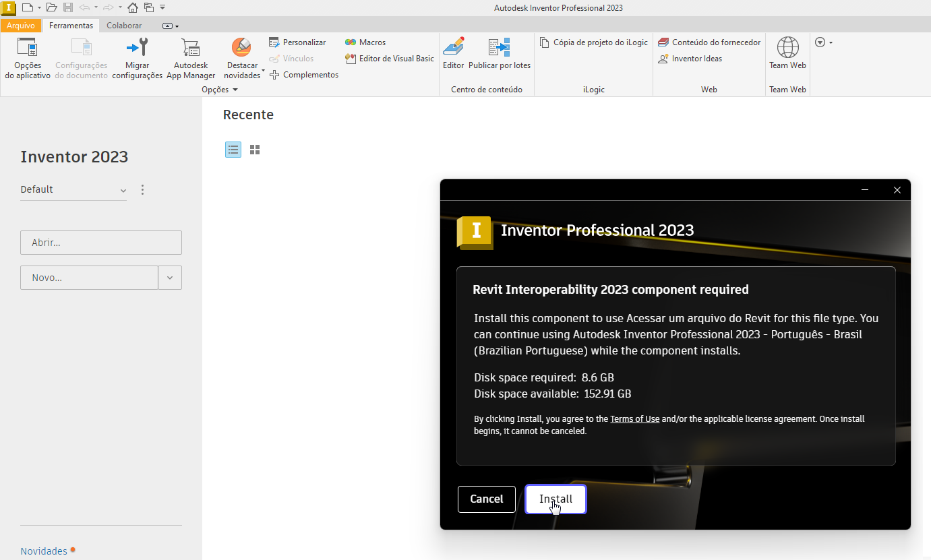Click the 'Inventor 2023' sidebar title

pos(74,157)
